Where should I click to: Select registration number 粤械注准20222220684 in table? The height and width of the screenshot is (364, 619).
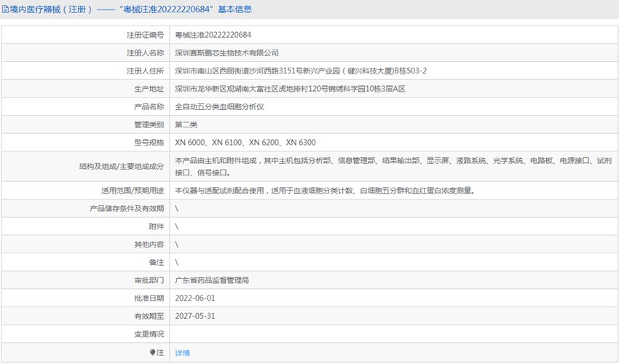coord(213,35)
